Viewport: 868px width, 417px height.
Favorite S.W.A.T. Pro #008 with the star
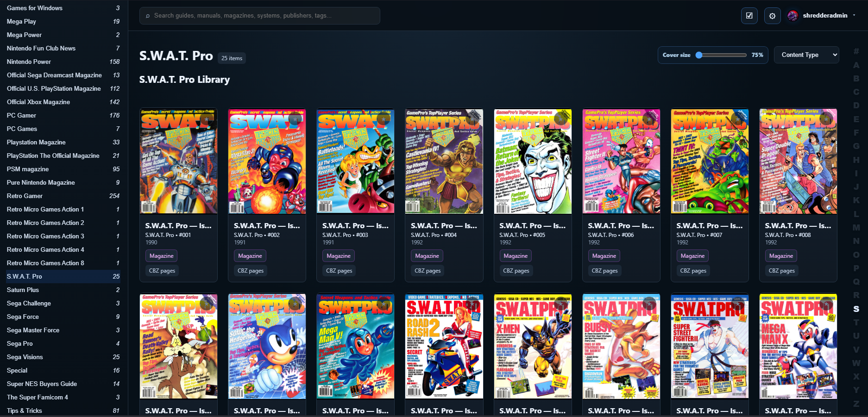[826, 119]
